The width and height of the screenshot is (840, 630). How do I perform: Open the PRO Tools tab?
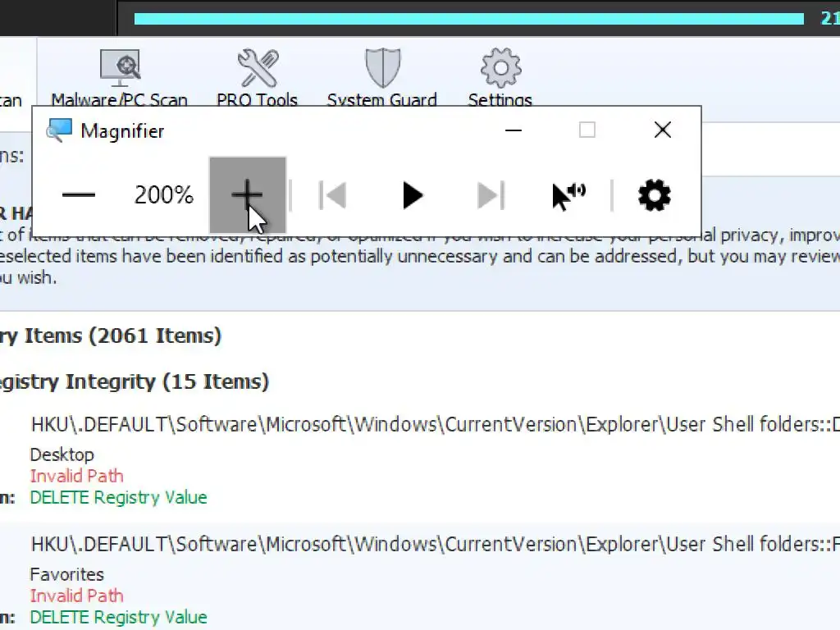(257, 78)
